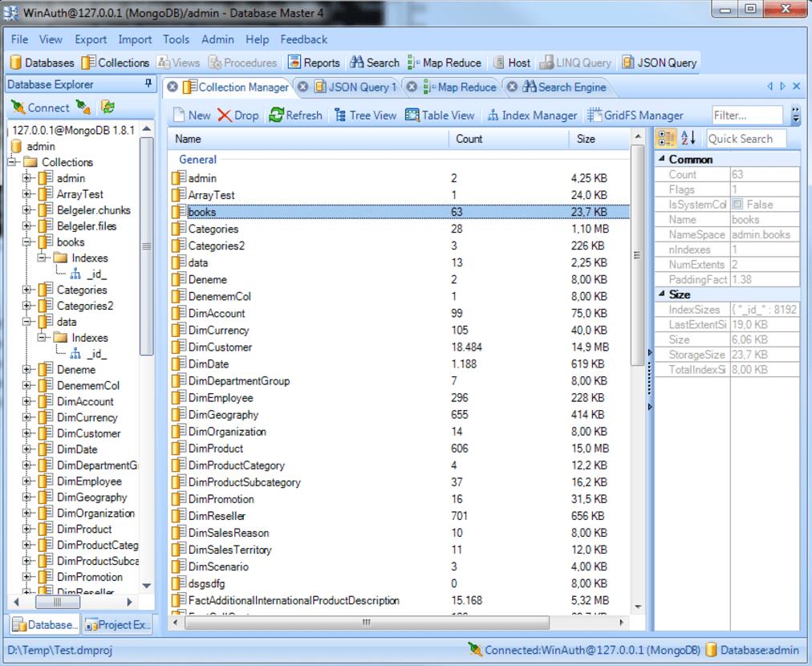Toggle the IsSystemCol checkbox
The height and width of the screenshot is (666, 812).
pos(738,204)
